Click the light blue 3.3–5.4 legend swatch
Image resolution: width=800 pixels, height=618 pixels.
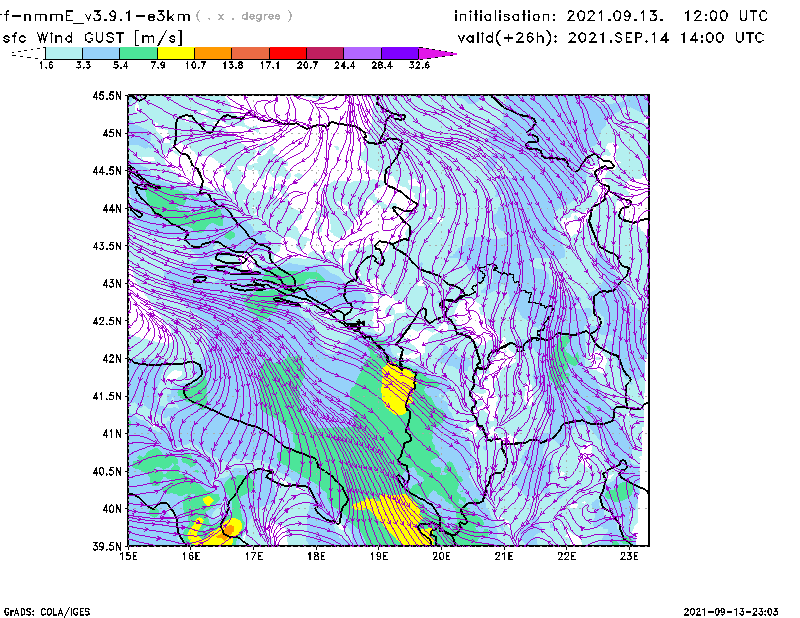(101, 53)
